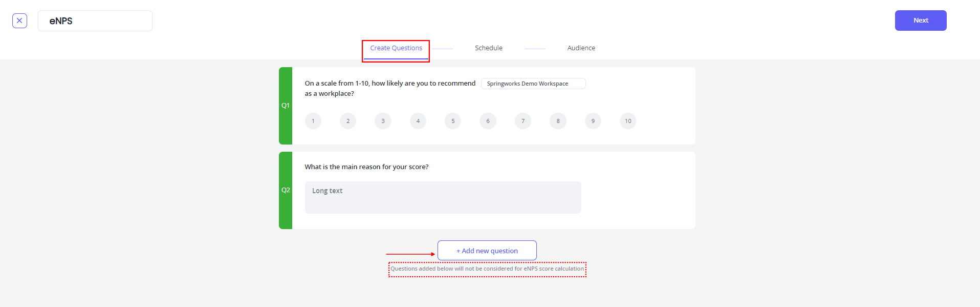Add new question to the survey

[487, 251]
